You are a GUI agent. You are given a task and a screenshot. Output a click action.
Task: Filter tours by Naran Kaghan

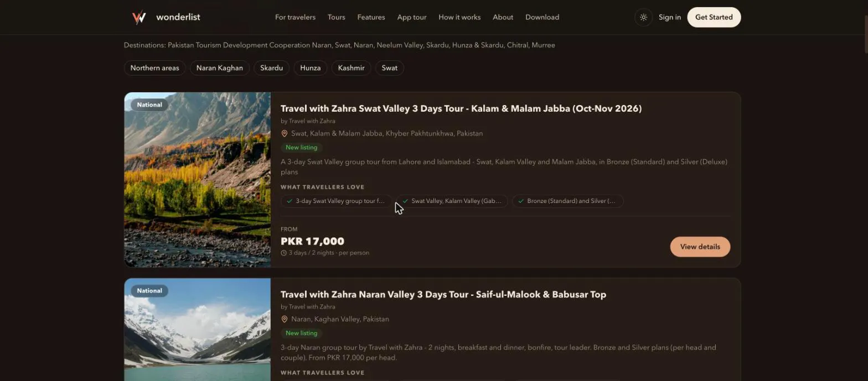tap(219, 68)
